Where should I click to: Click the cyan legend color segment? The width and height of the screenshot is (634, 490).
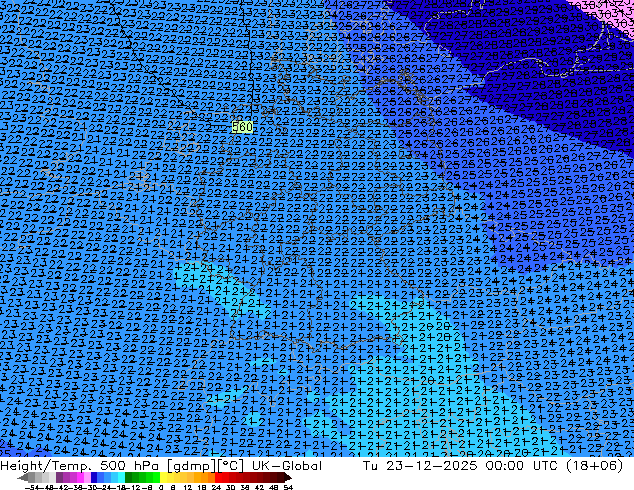click(x=121, y=477)
